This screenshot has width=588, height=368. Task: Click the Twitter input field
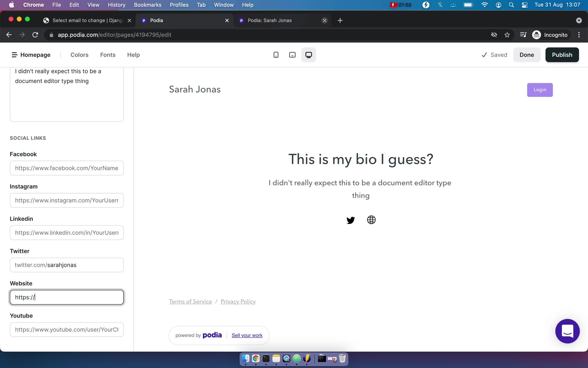coord(66,265)
